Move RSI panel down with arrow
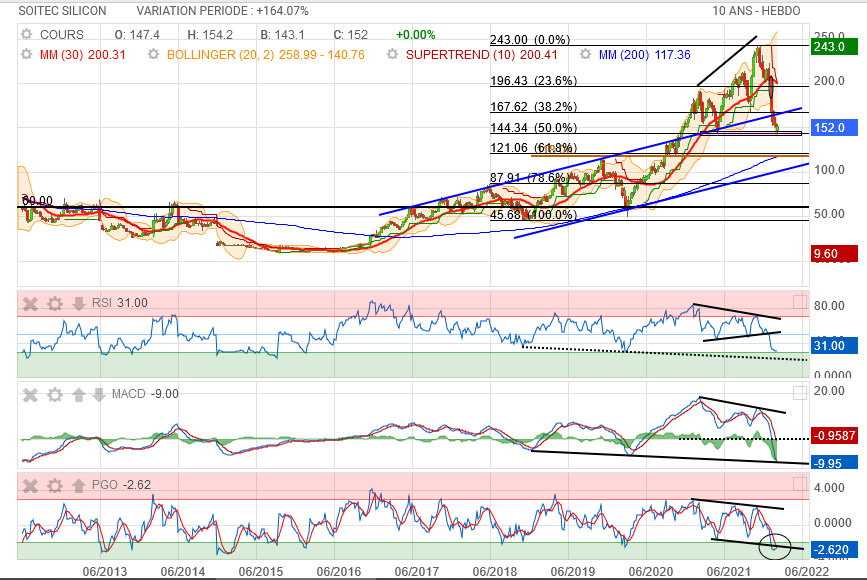Viewport: 867px width, 580px height. coord(79,303)
